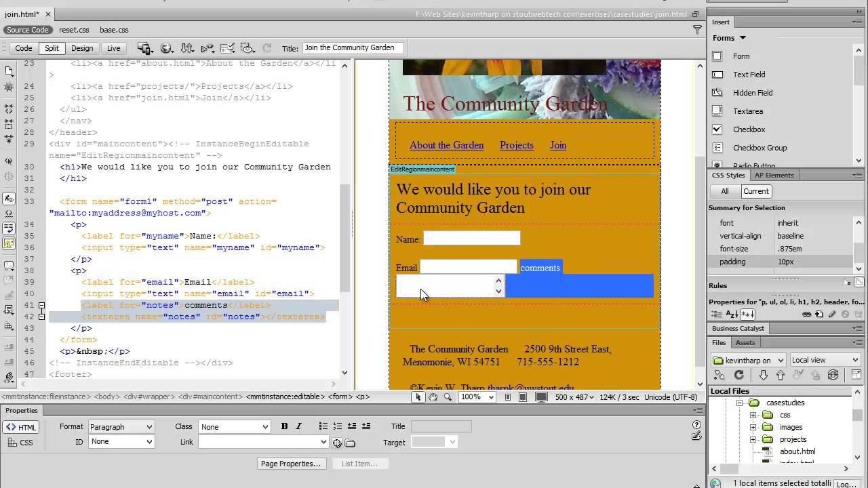Click the Edit Rule pencil icon in CSS panel
The height and width of the screenshot is (488, 868).
(832, 314)
